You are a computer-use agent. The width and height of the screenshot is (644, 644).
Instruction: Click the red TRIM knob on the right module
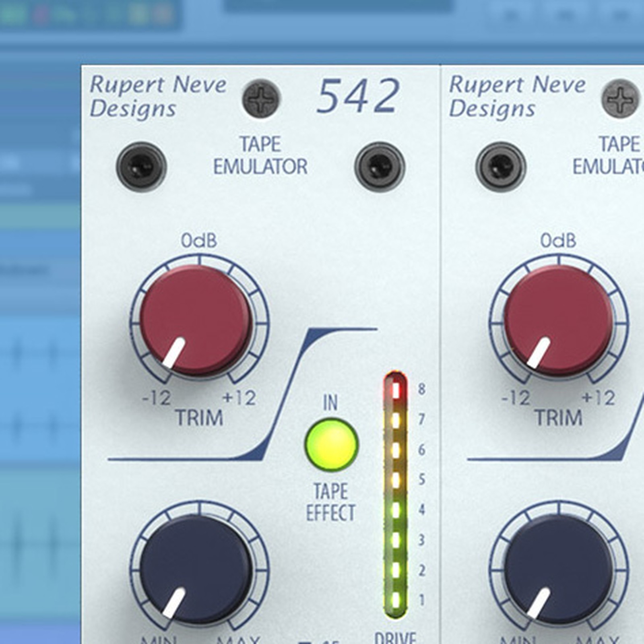click(559, 321)
